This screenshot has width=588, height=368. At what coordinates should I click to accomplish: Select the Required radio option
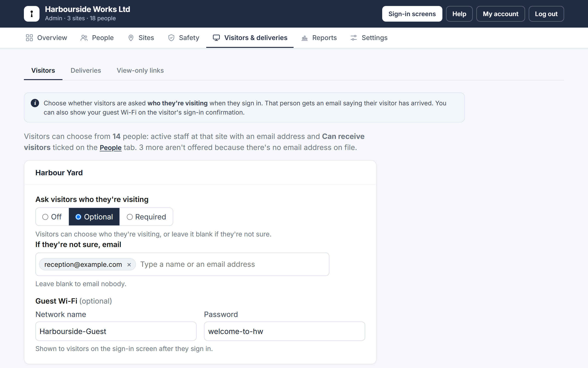pos(146,217)
